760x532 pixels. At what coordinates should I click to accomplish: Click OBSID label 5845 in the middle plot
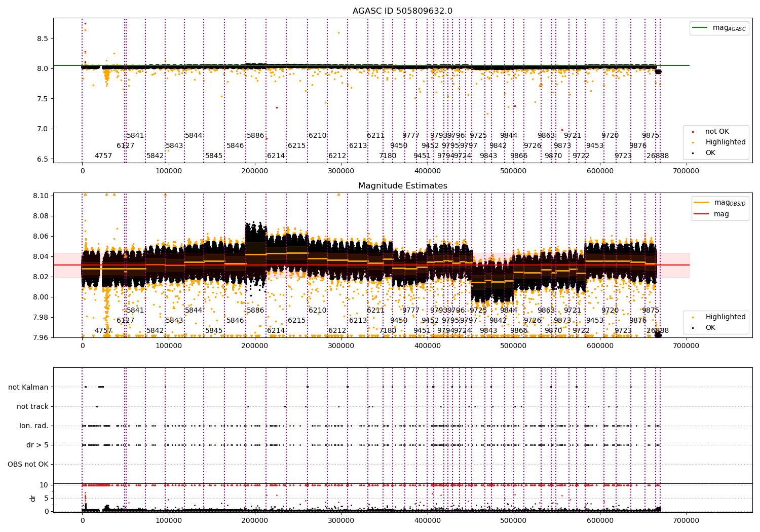[x=214, y=331]
